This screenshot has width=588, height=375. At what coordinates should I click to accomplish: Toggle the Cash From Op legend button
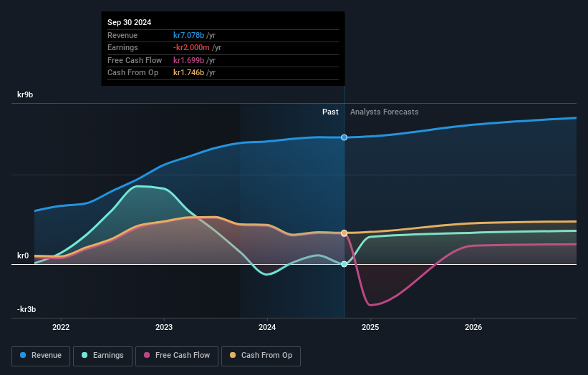tap(261, 356)
